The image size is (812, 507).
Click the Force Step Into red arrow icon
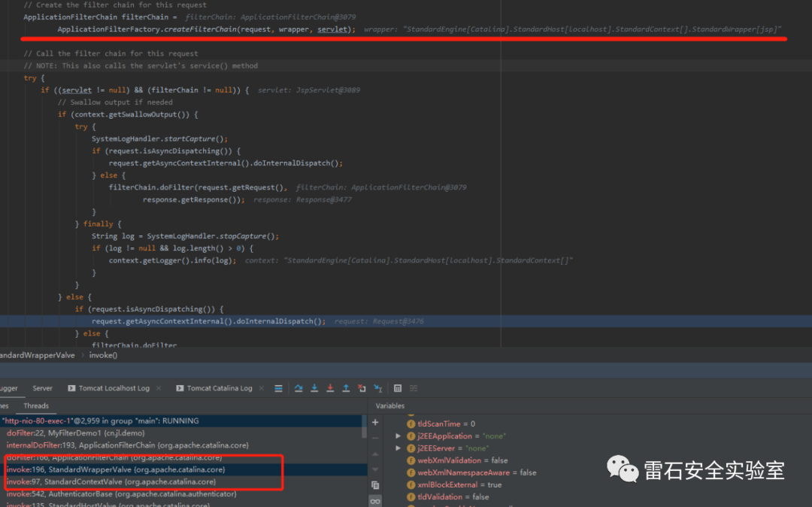coord(330,388)
